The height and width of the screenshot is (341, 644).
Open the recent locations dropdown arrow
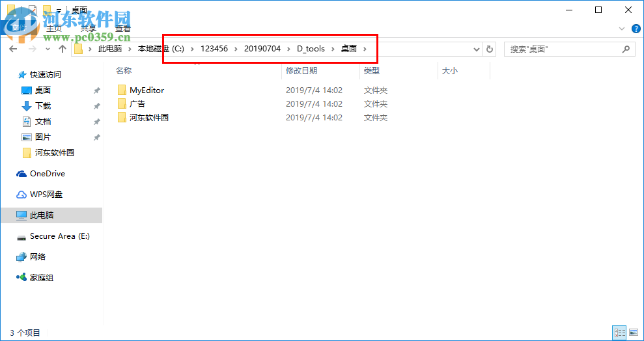click(48, 49)
